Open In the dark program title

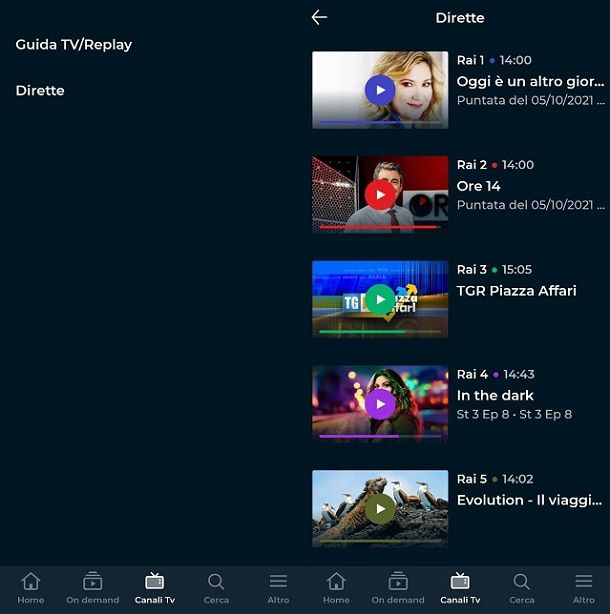tap(495, 395)
